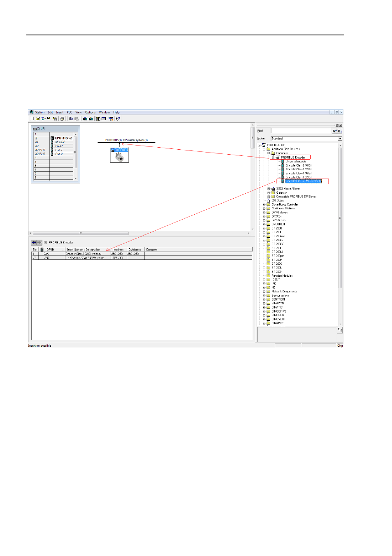Viewport: 392px width, 556px height.
Task: Open the Window menu
Action: click(104, 112)
